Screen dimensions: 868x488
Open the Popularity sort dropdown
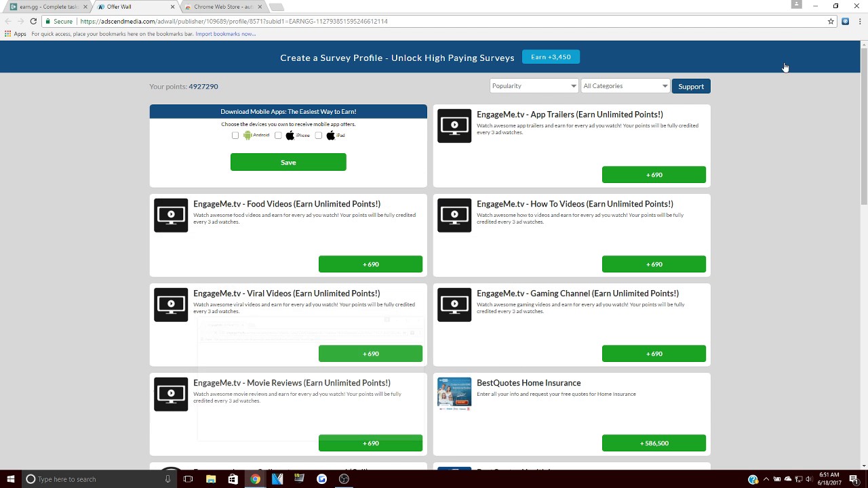pos(534,86)
